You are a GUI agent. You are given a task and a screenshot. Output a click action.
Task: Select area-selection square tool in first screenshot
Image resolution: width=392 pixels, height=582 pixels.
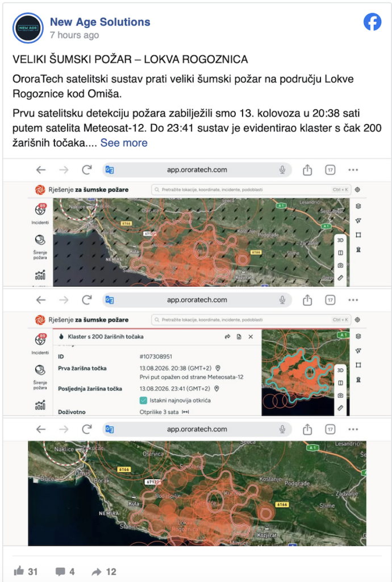click(x=358, y=235)
